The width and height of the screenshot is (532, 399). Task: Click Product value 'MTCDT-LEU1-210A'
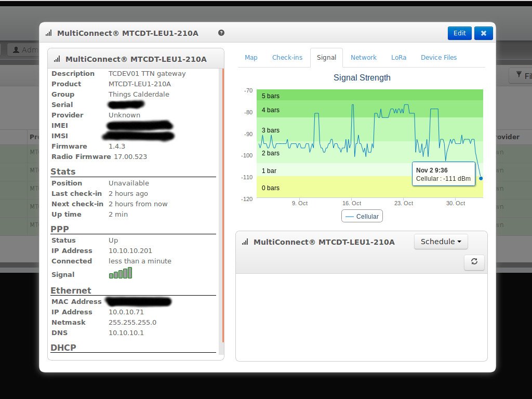coord(140,84)
